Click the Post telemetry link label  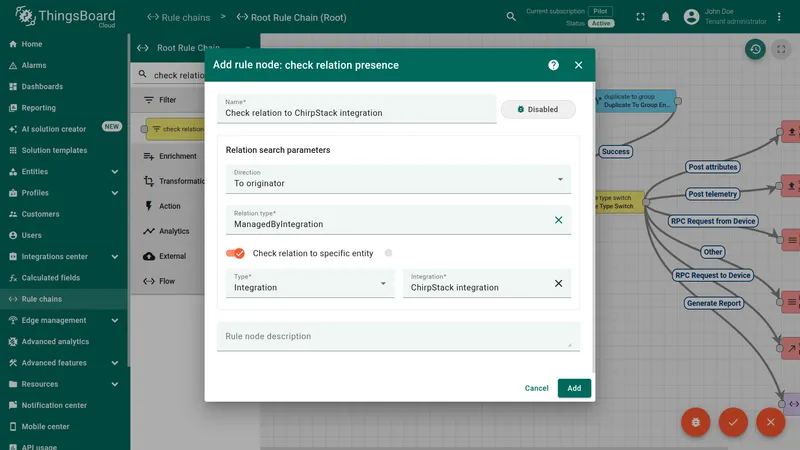(x=712, y=194)
